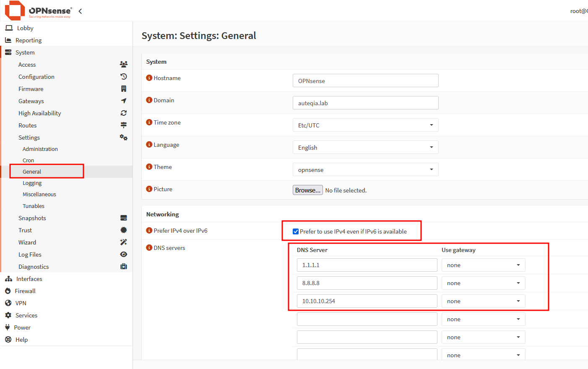Viewport: 588px width, 369px height.
Task: Open gateway dropdown for DNS server 10.10.10.254
Action: click(x=483, y=301)
